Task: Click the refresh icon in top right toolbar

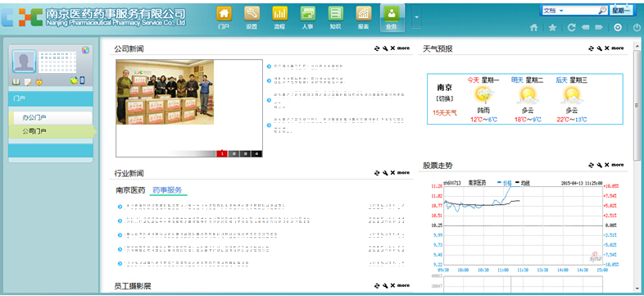Action: click(571, 28)
